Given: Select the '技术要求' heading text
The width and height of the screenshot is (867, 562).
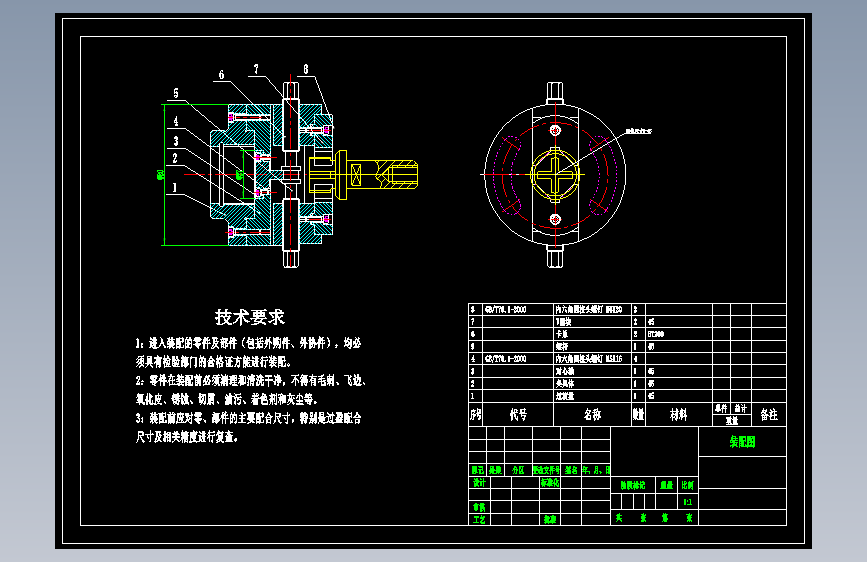Looking at the screenshot, I should tap(250, 318).
